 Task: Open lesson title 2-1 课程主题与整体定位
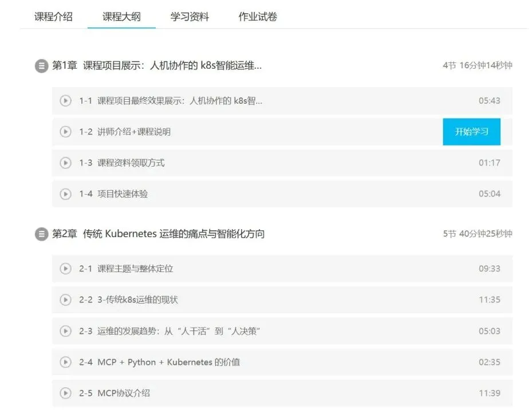[x=126, y=269]
